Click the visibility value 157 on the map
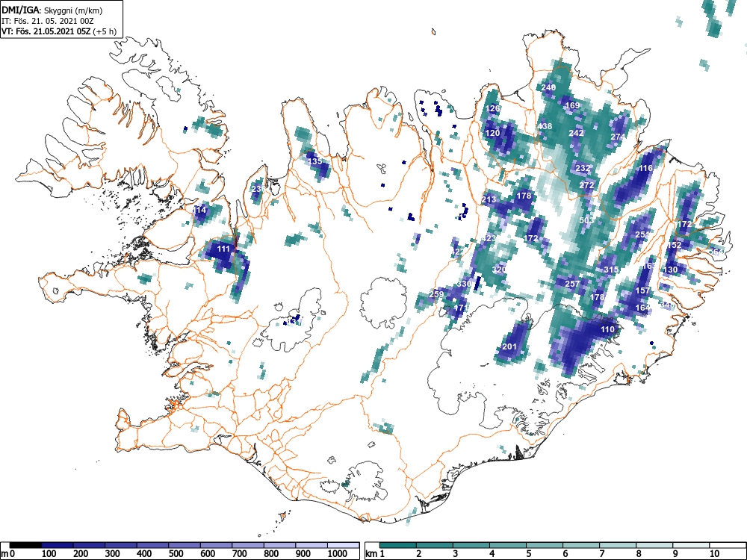The width and height of the screenshot is (747, 560). click(x=642, y=290)
